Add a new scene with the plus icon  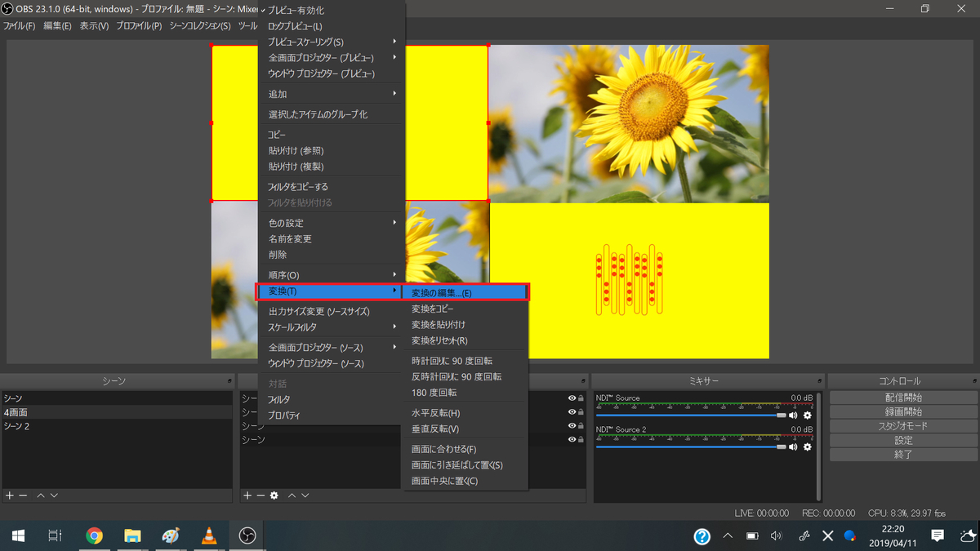(x=9, y=495)
